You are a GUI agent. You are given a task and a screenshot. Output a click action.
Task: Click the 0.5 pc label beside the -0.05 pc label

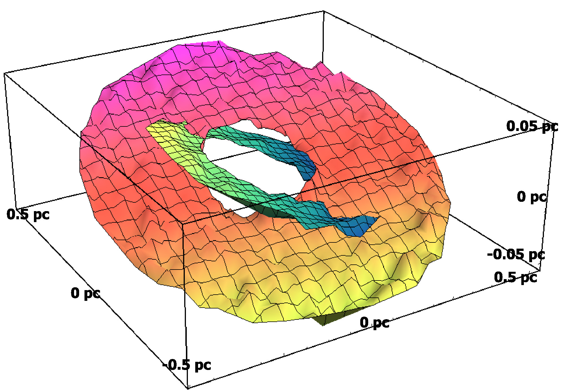click(515, 277)
